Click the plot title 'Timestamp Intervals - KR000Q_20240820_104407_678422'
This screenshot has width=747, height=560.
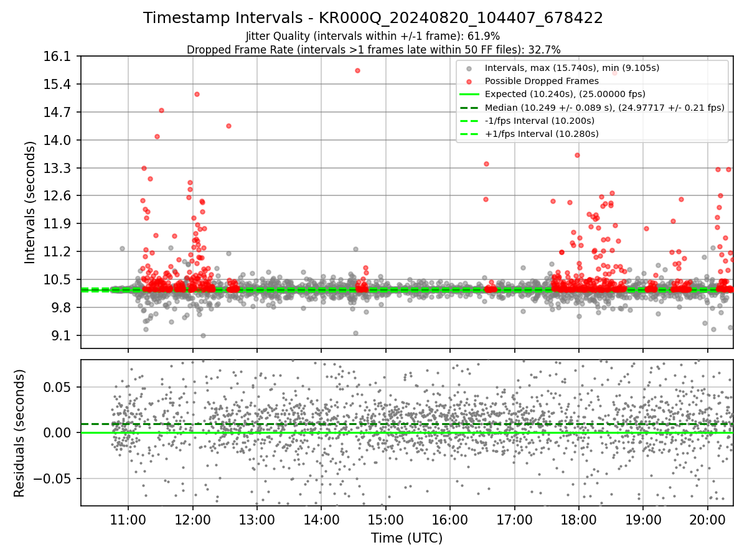[373, 18]
